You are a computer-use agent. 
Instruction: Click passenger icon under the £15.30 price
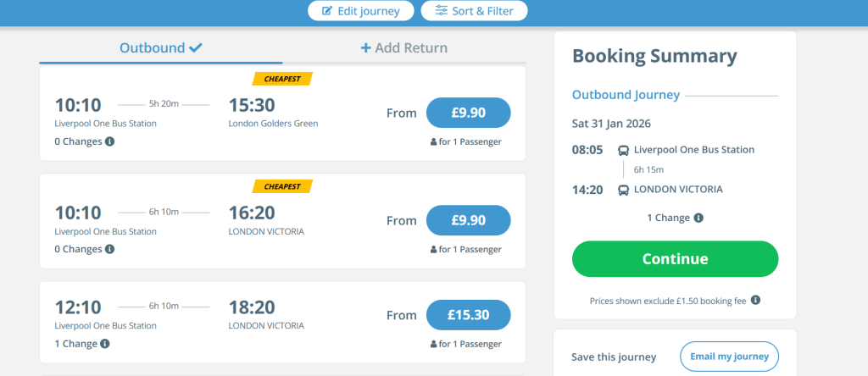tap(434, 344)
